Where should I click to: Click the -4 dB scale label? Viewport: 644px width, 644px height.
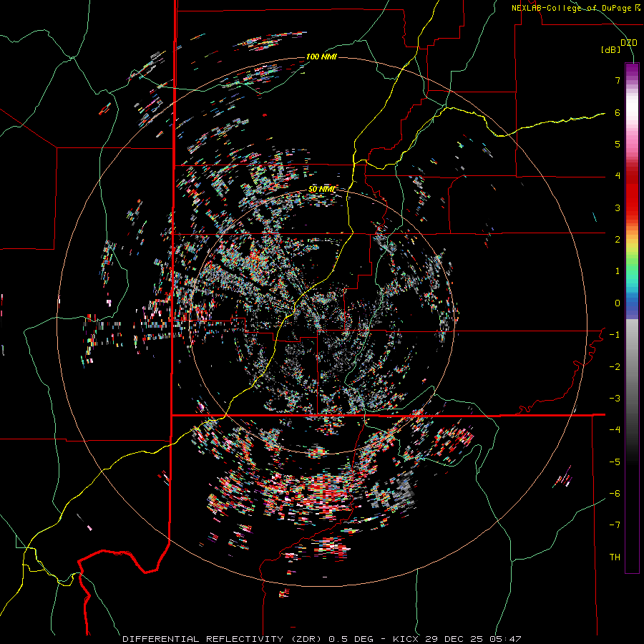[x=615, y=429]
